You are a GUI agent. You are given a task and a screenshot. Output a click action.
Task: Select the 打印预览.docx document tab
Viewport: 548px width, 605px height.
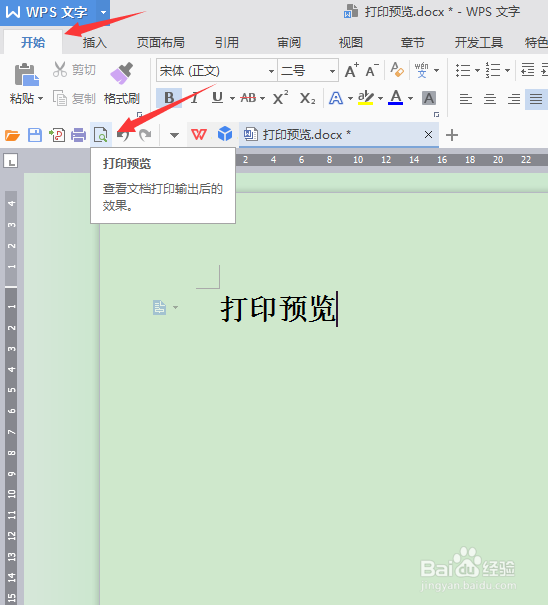click(339, 135)
